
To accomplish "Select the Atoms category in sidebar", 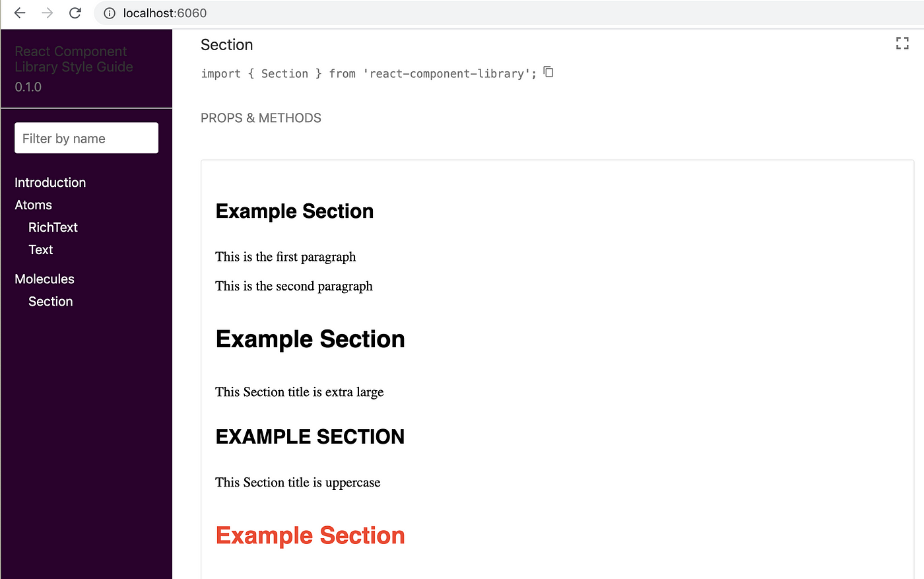I will [x=33, y=205].
